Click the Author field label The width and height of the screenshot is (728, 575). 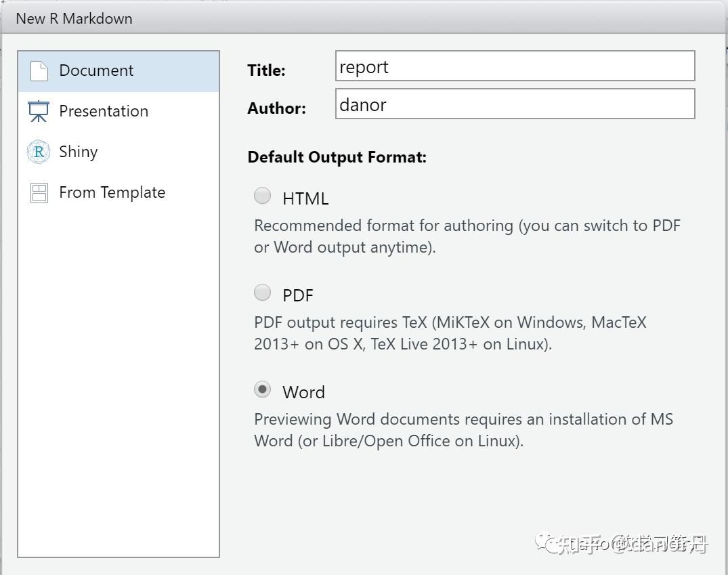point(276,108)
